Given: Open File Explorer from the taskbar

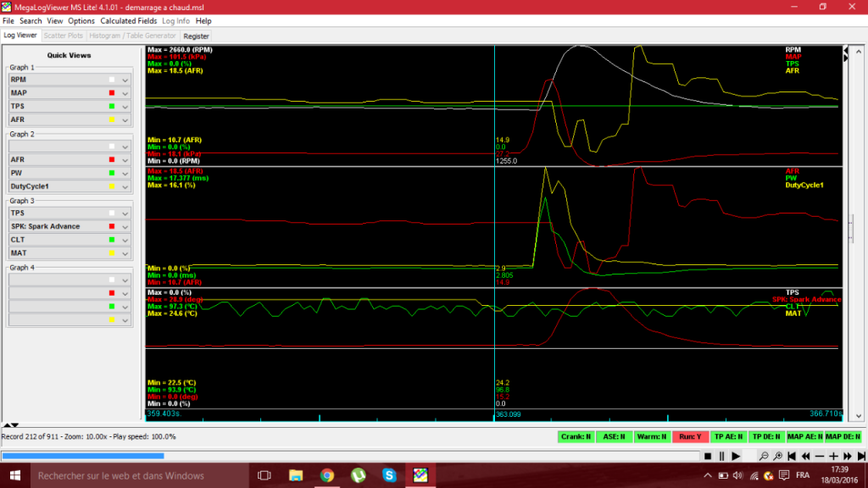Looking at the screenshot, I should click(296, 475).
